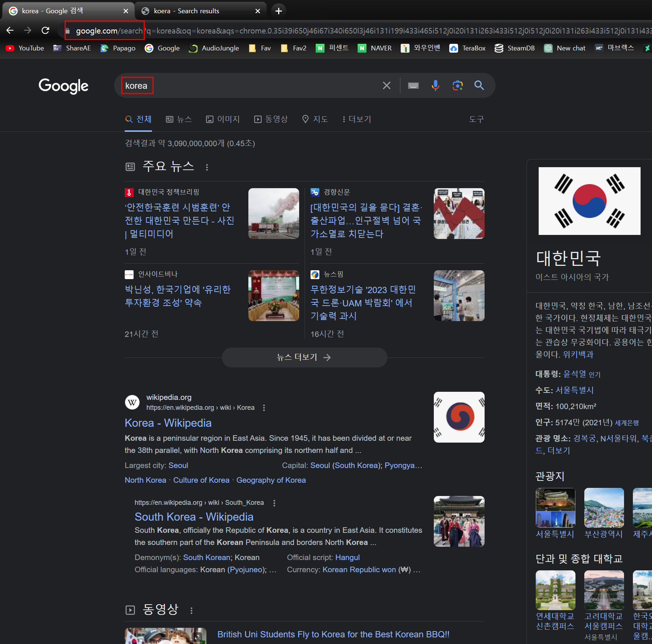Viewport: 652px width, 644px height.
Task: Switch to the 이미지 tab
Action: click(223, 119)
